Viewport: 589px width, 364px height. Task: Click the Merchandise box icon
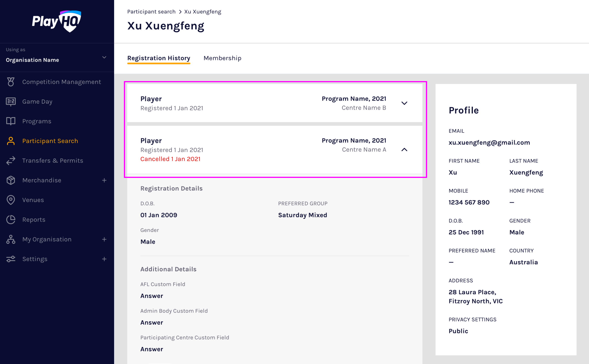[x=11, y=180]
